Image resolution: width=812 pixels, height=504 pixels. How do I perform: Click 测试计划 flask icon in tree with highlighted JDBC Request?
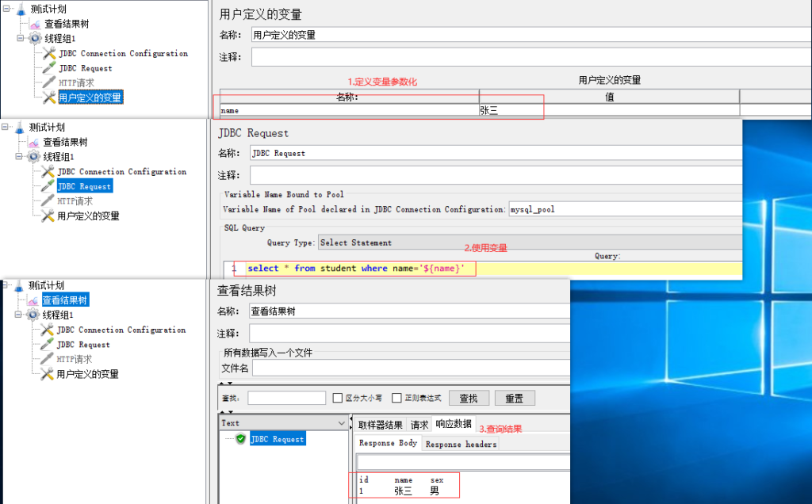pyautogui.click(x=20, y=128)
